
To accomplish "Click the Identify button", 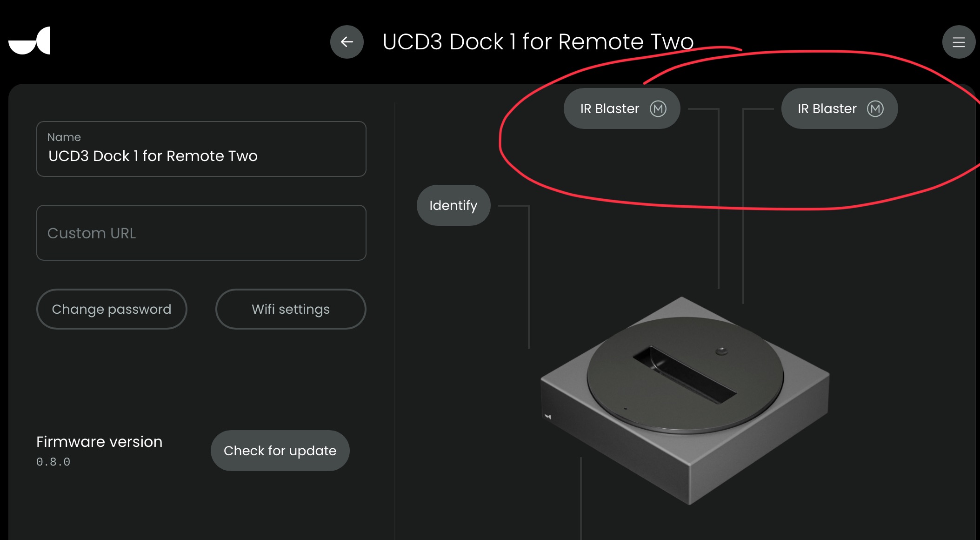I will pyautogui.click(x=453, y=205).
